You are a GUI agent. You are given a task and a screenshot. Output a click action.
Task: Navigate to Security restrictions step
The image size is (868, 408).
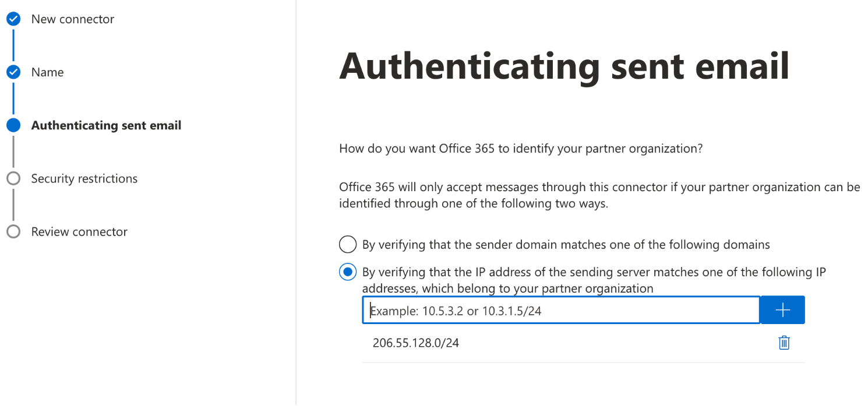coord(84,178)
